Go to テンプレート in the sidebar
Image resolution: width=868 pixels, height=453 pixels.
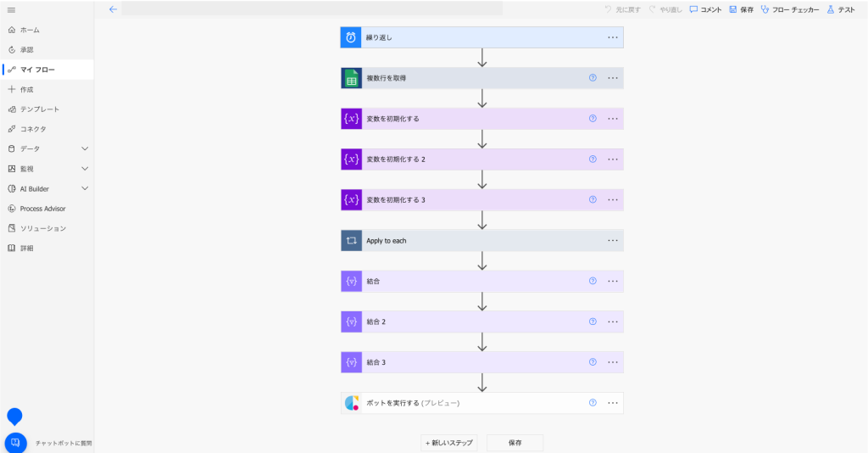[x=39, y=109]
